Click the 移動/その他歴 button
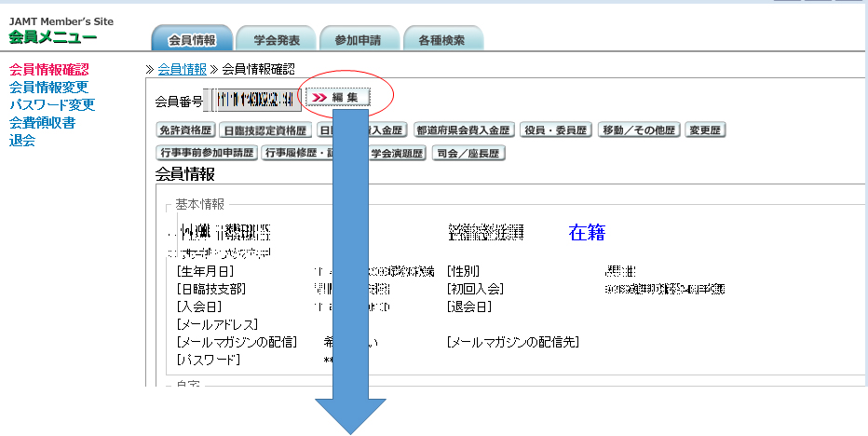The width and height of the screenshot is (868, 436). 639,130
